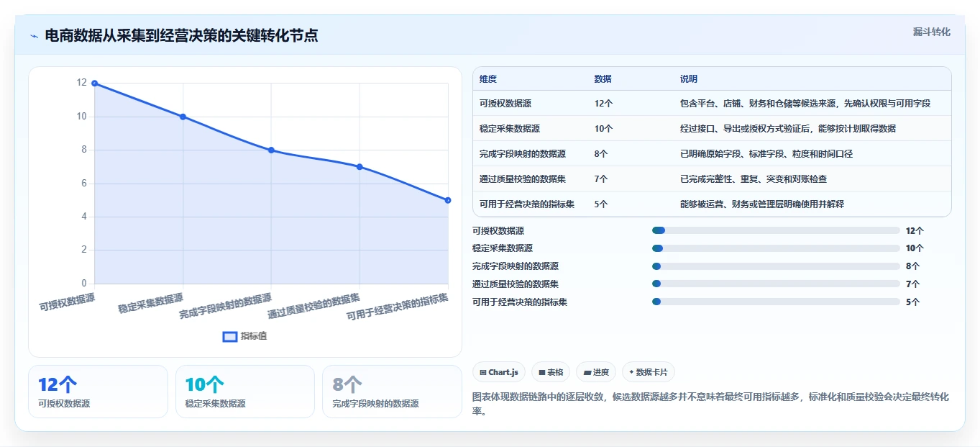The image size is (980, 447).
Task: Click the icon inside the Chart.js tag
Action: tap(483, 372)
